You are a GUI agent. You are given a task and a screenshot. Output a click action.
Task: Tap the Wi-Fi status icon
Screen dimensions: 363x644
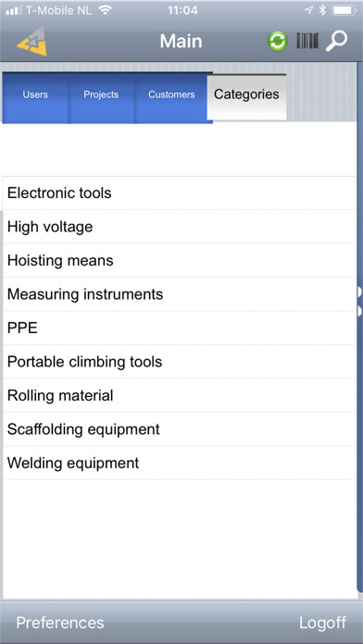click(106, 10)
